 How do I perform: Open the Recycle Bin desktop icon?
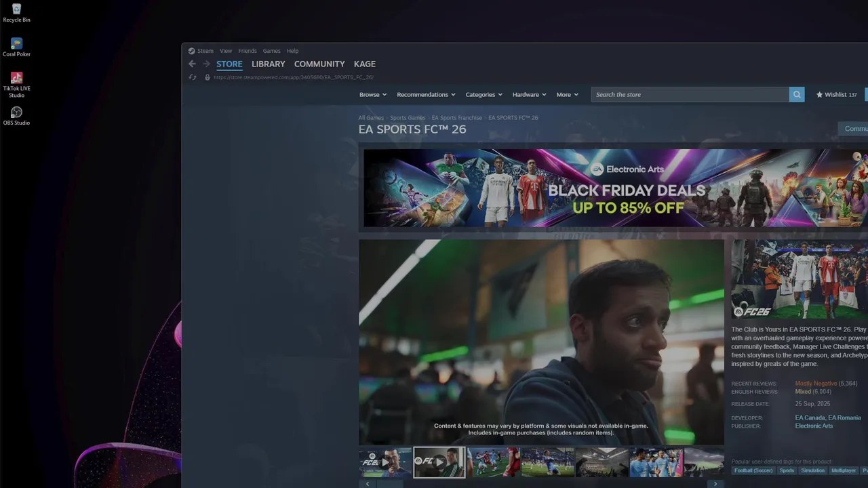click(x=16, y=12)
